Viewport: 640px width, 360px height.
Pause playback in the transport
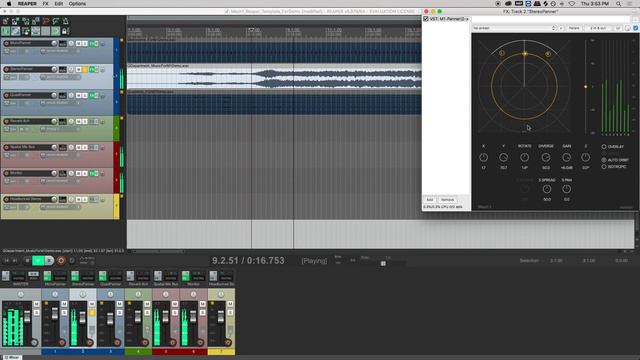coord(49,260)
